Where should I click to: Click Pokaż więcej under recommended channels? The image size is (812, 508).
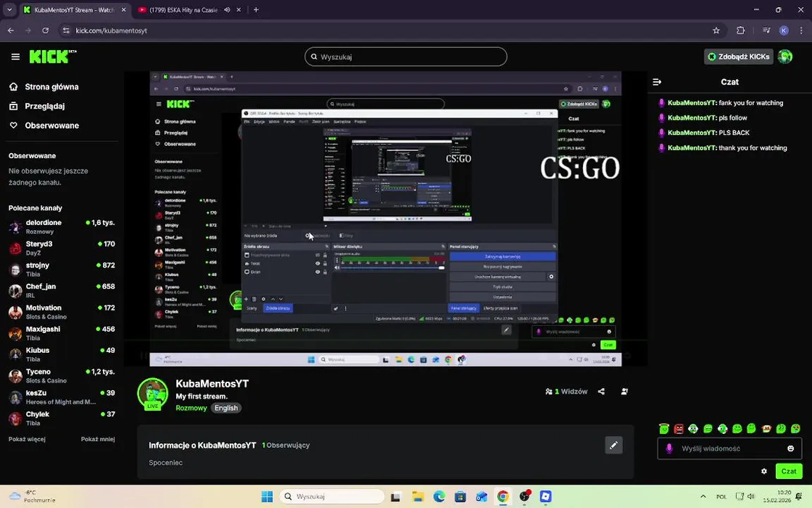27,439
